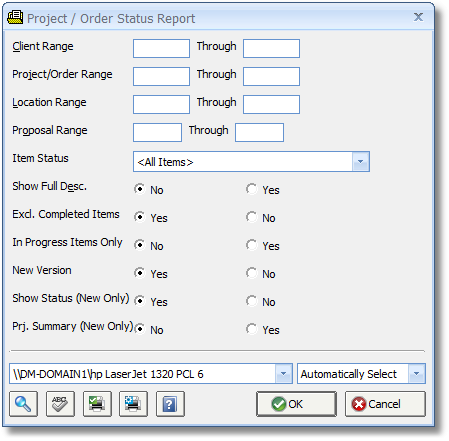Choose Yes for Excl. Completed Items
The width and height of the screenshot is (449, 441).
click(x=140, y=217)
